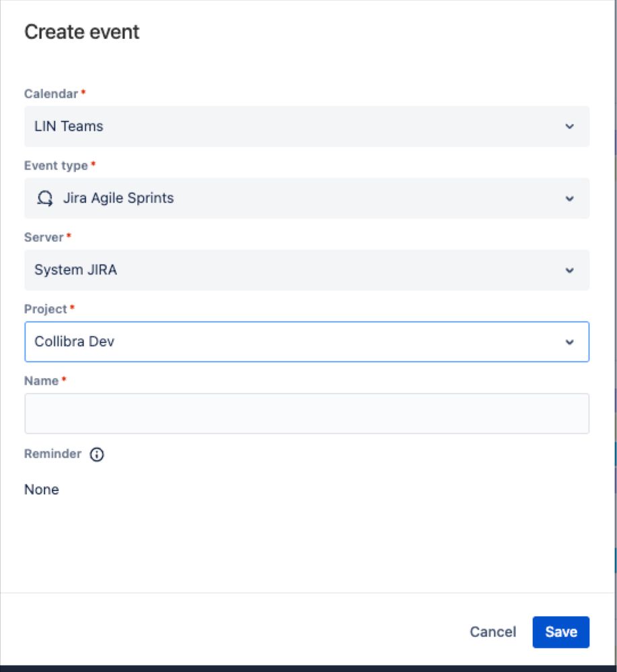This screenshot has width=617, height=672.
Task: Click the None reminder value
Action: (x=42, y=490)
